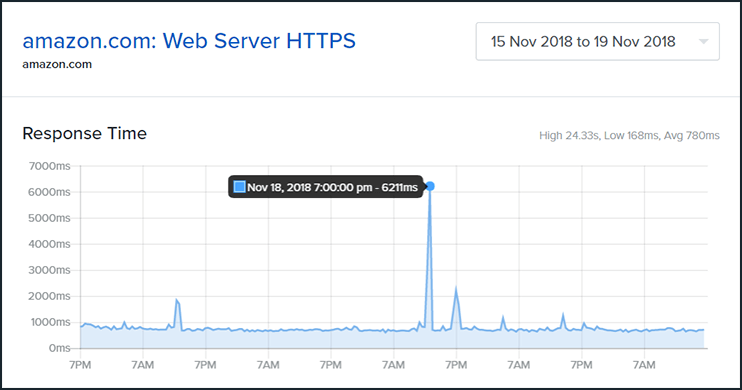Click the last 7AM axis label

click(644, 365)
